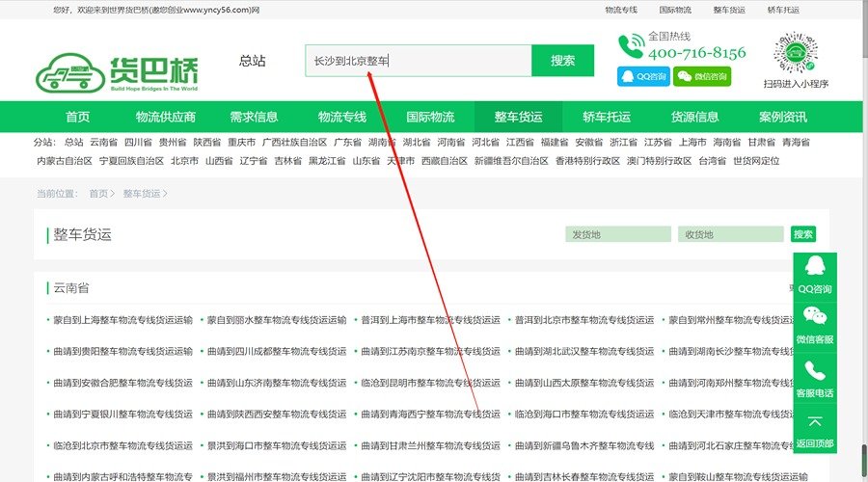Click 微信客服 icon in side panel

tap(815, 317)
